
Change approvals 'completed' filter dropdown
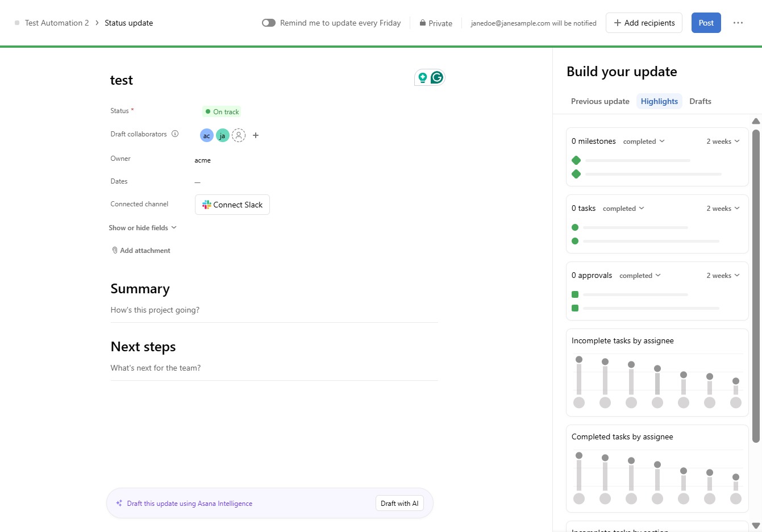tap(640, 276)
